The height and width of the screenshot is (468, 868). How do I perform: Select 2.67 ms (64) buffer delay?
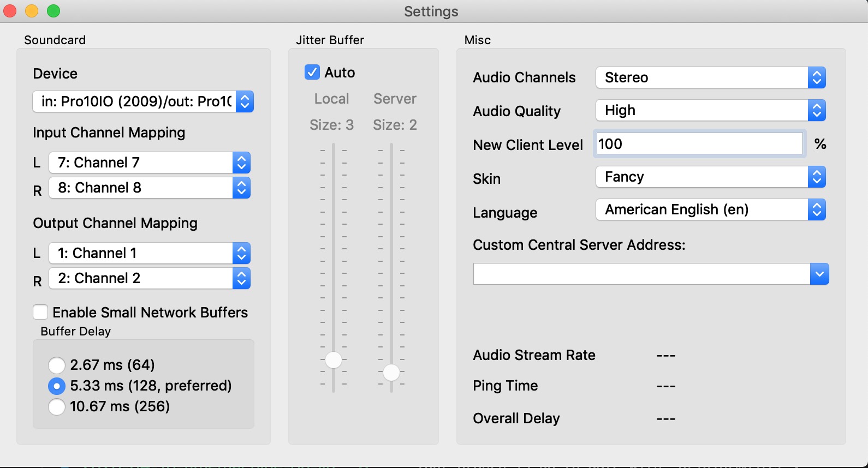pyautogui.click(x=57, y=365)
